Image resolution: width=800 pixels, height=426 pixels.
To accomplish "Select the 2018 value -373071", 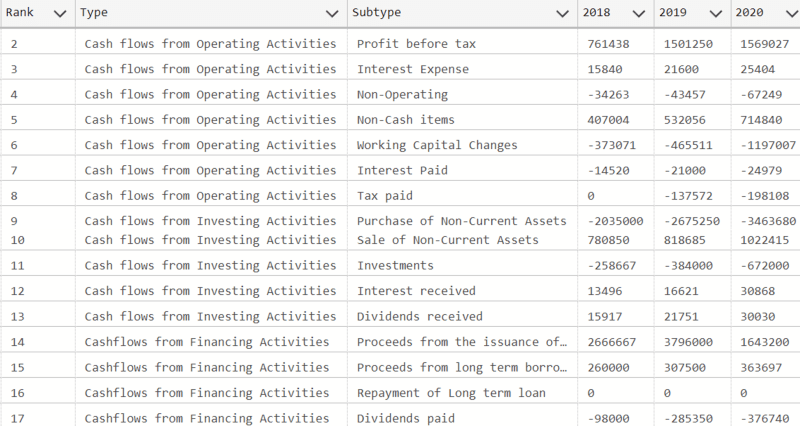I will point(612,145).
